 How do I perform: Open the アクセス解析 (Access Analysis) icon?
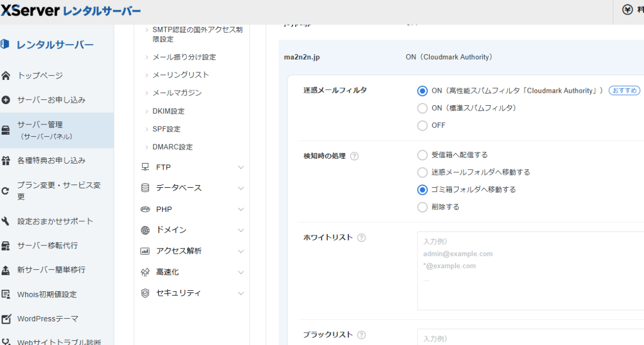coord(145,251)
